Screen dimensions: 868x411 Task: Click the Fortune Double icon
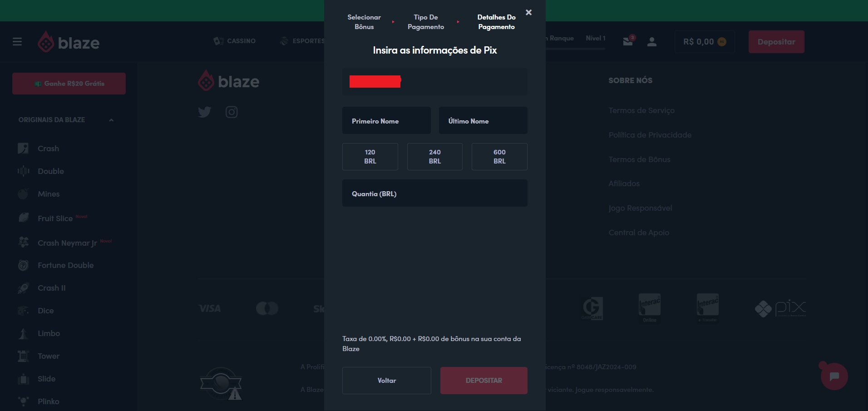click(x=23, y=265)
